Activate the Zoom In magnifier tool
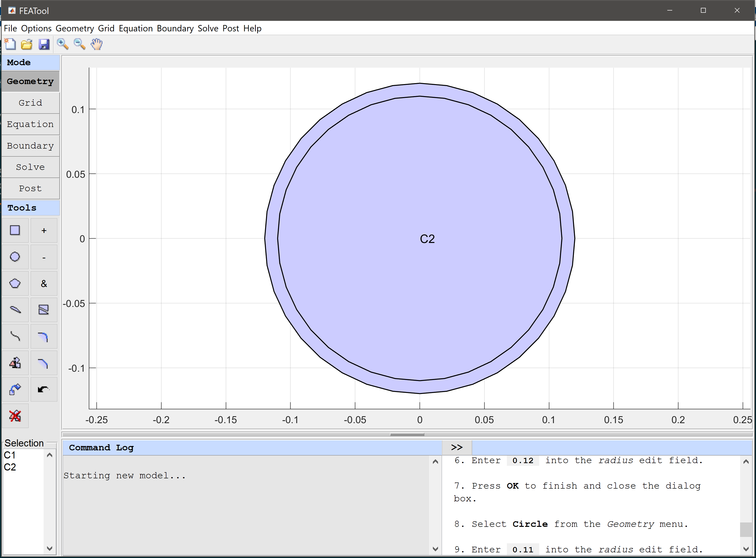The image size is (756, 558). click(62, 44)
